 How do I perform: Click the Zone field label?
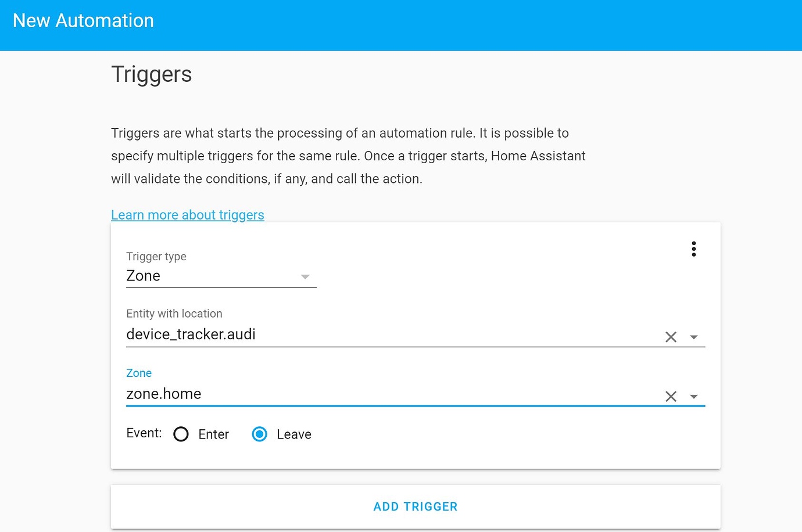point(139,373)
